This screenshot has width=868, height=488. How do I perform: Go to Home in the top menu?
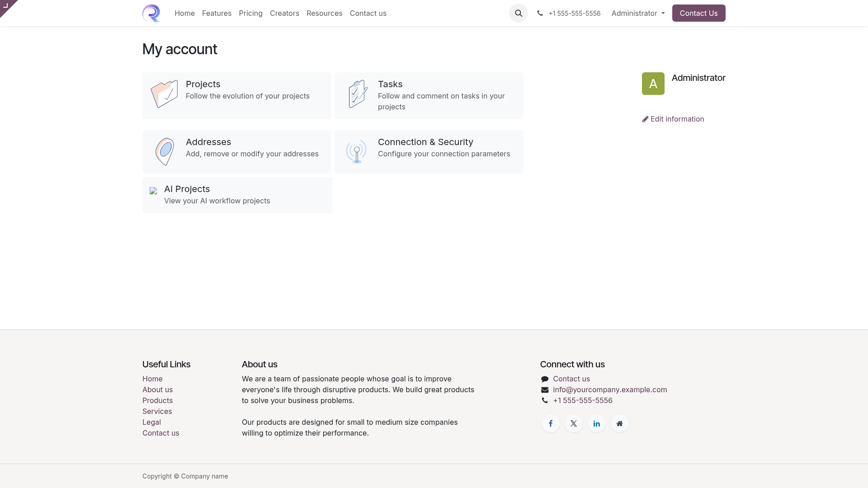184,13
